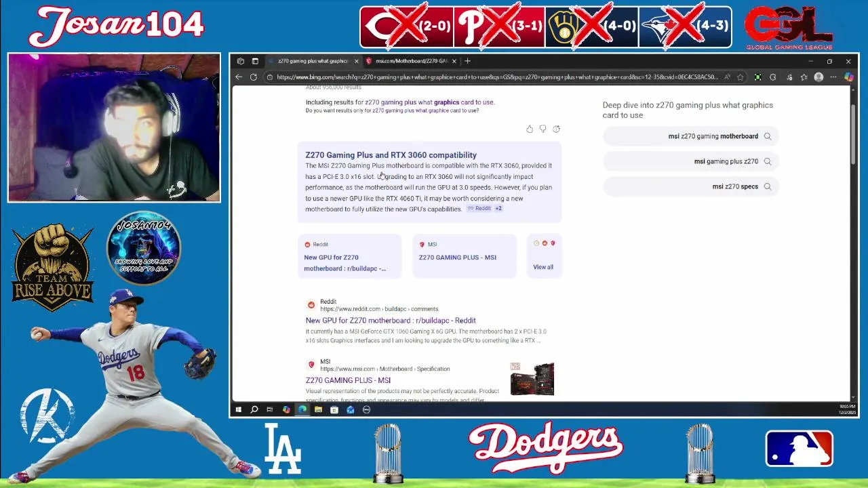
Task: Open Copilot from the taskbar
Action: [x=286, y=409]
